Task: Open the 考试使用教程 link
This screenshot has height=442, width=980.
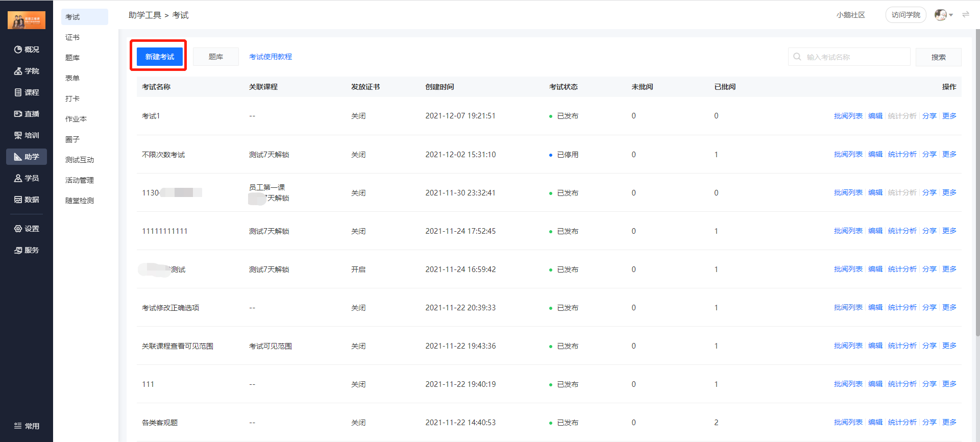Action: click(271, 57)
